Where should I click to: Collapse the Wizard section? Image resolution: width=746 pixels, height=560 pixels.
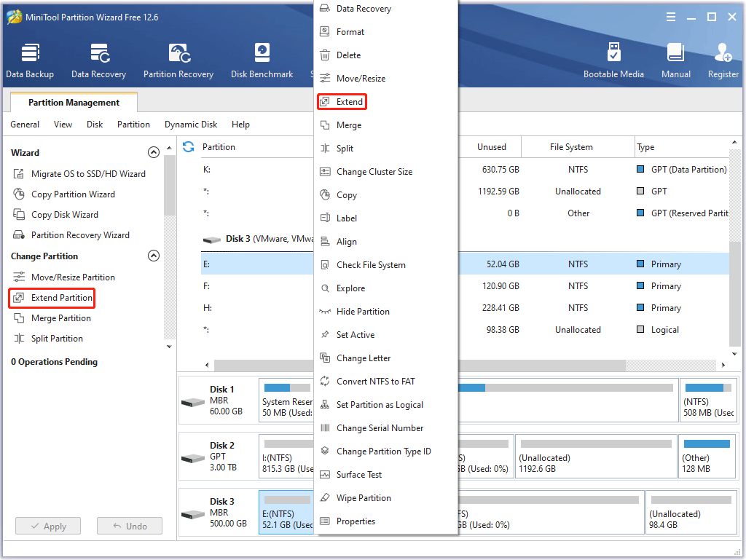point(153,153)
